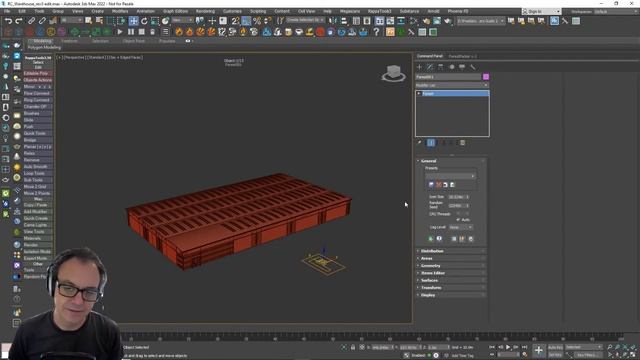
Task: Click the Select by Name icon
Action: [99, 21]
